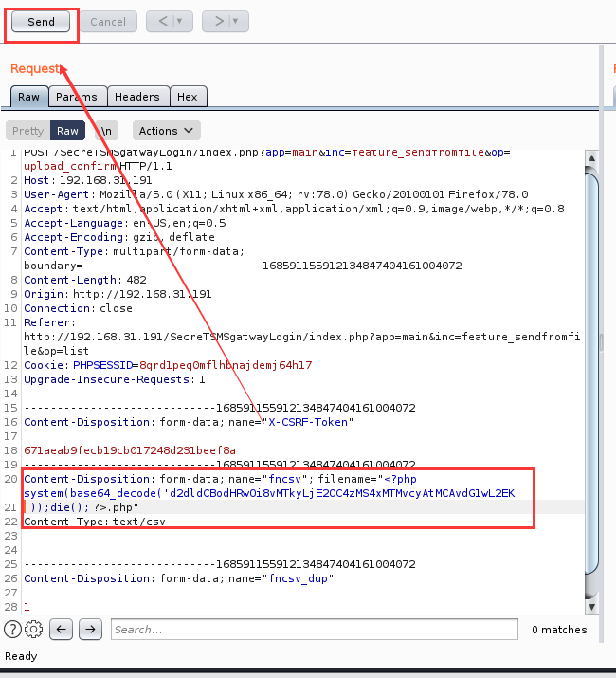Click the 0 matches label
The image size is (616, 678).
559,630
